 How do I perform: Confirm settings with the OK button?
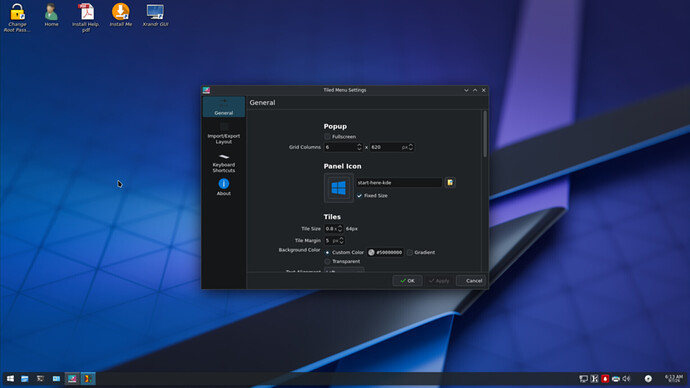pyautogui.click(x=407, y=281)
